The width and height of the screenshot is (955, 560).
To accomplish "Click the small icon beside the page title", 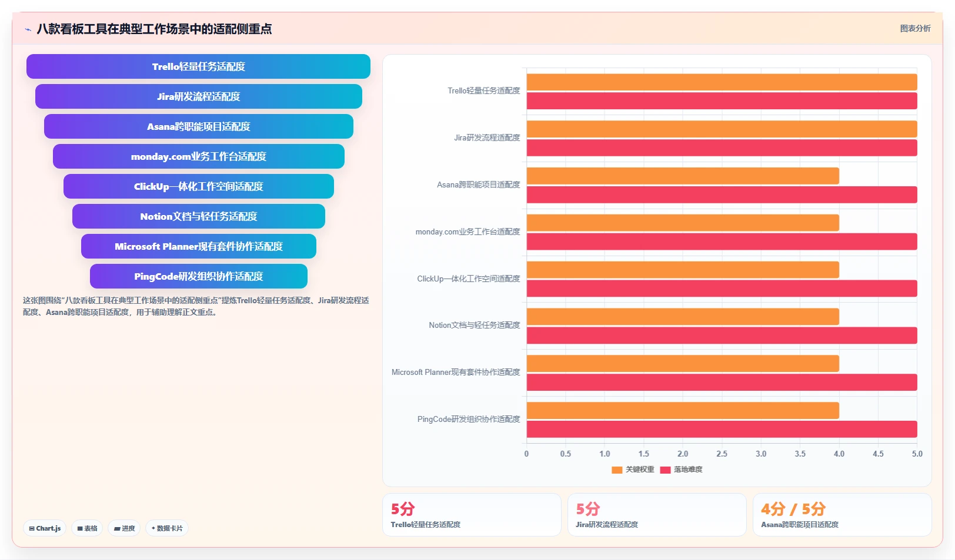I will click(28, 29).
